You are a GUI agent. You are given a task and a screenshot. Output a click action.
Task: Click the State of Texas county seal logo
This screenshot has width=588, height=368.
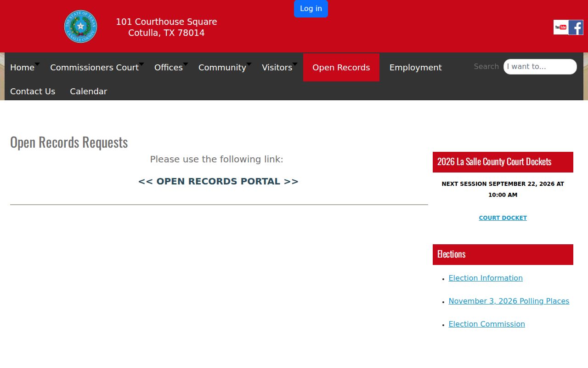(81, 27)
